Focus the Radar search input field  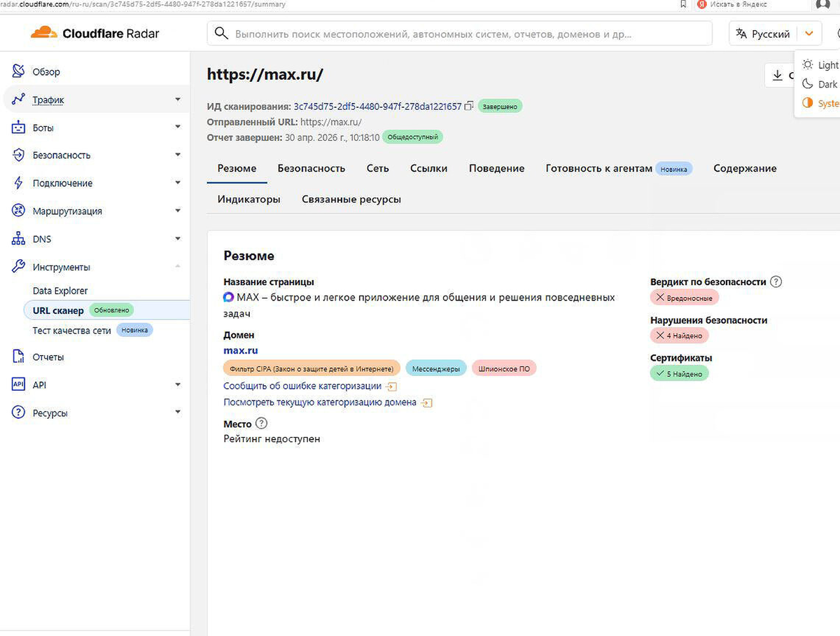coord(460,34)
